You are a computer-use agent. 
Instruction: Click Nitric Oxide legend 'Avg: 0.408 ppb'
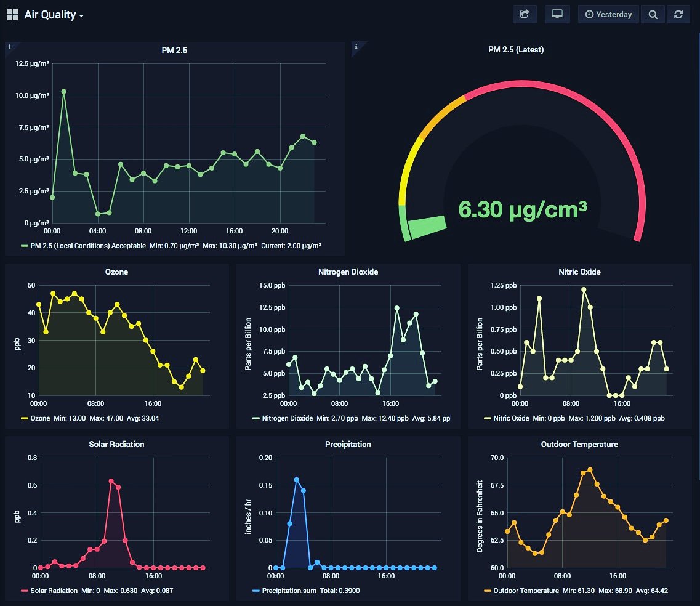[642, 418]
